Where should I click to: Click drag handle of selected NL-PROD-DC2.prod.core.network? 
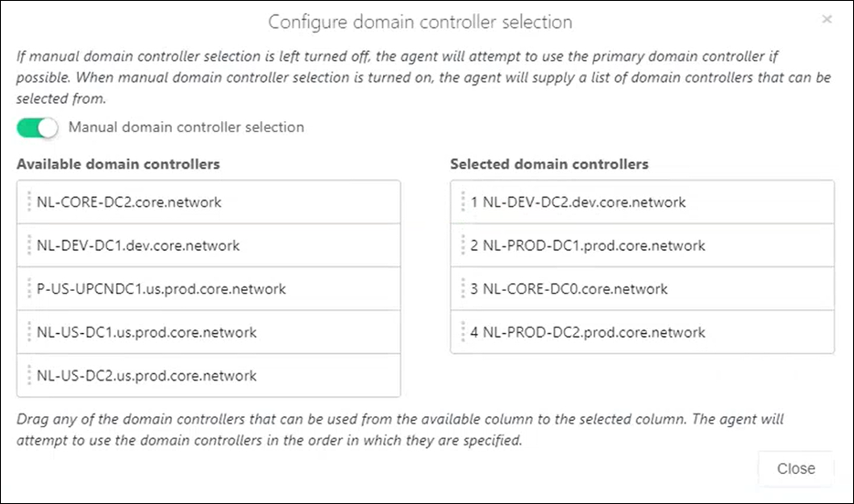463,331
